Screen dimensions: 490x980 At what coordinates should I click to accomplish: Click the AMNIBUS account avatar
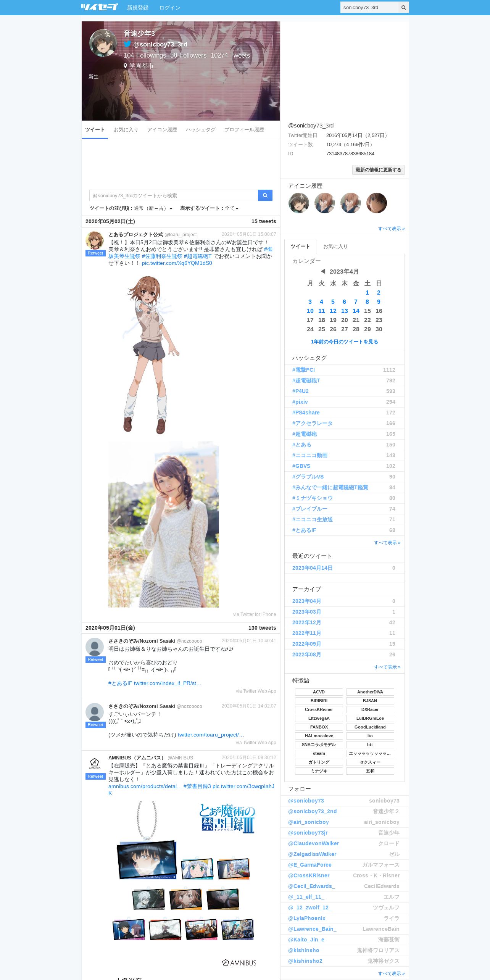point(95,764)
